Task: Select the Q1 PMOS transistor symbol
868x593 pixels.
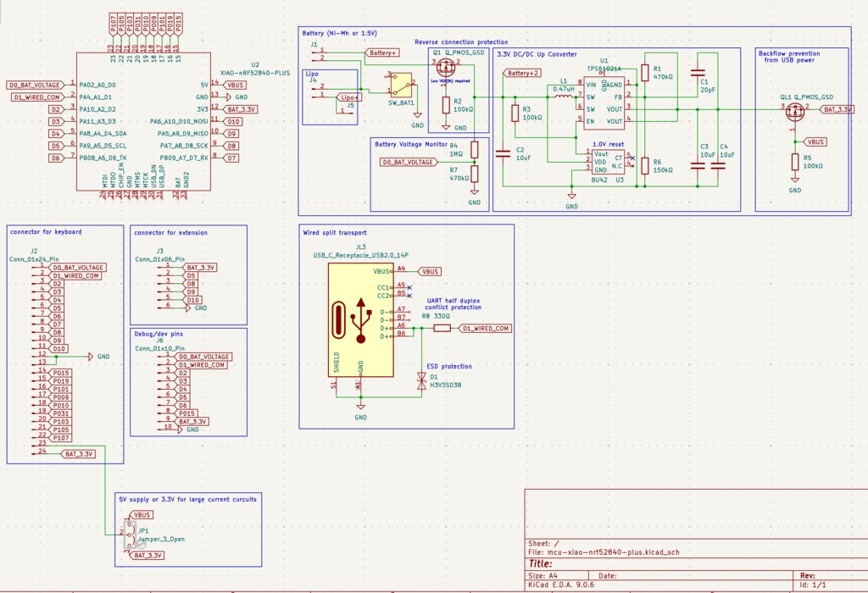Action: click(x=446, y=68)
